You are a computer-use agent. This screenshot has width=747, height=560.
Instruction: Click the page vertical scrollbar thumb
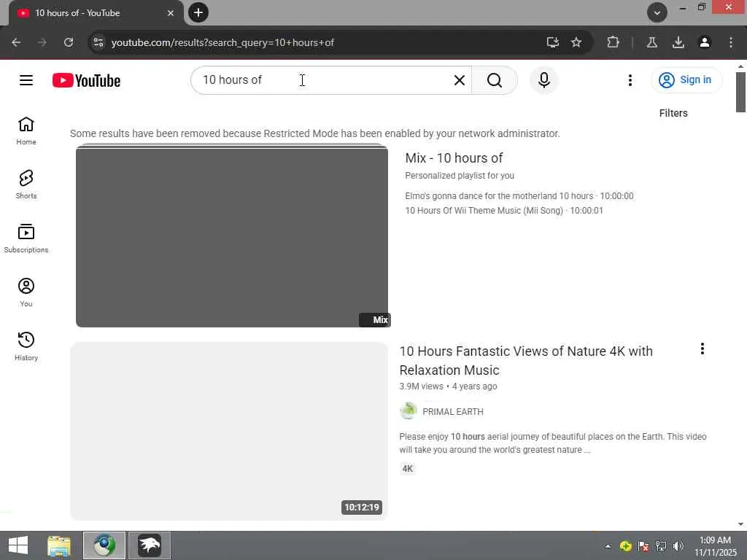(x=740, y=93)
